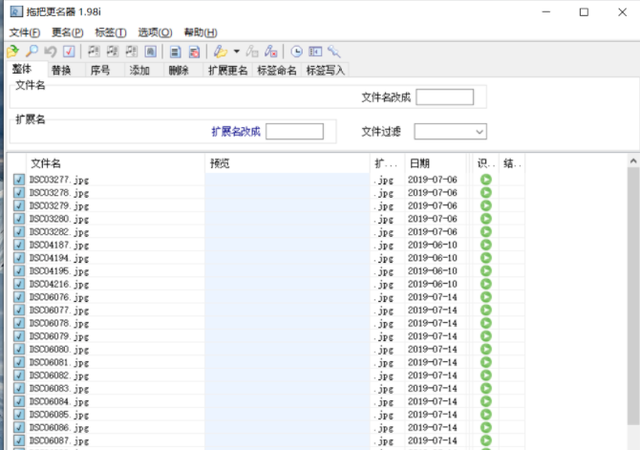
Task: Click the document with red mark icon
Action: (x=194, y=52)
